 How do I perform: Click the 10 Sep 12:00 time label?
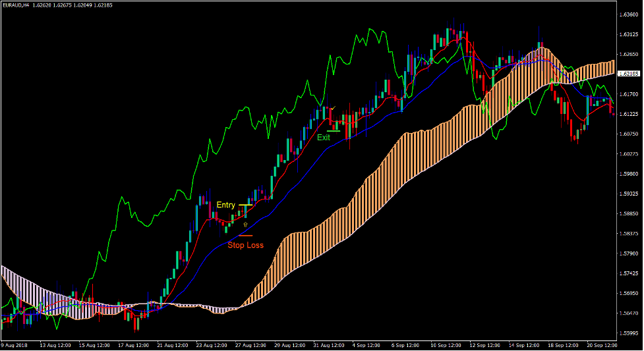[x=448, y=345]
